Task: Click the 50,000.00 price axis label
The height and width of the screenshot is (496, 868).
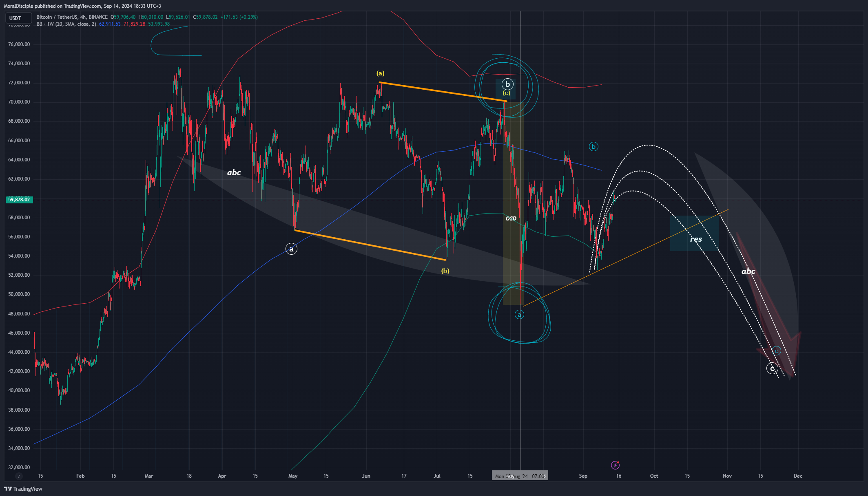Action: point(19,294)
